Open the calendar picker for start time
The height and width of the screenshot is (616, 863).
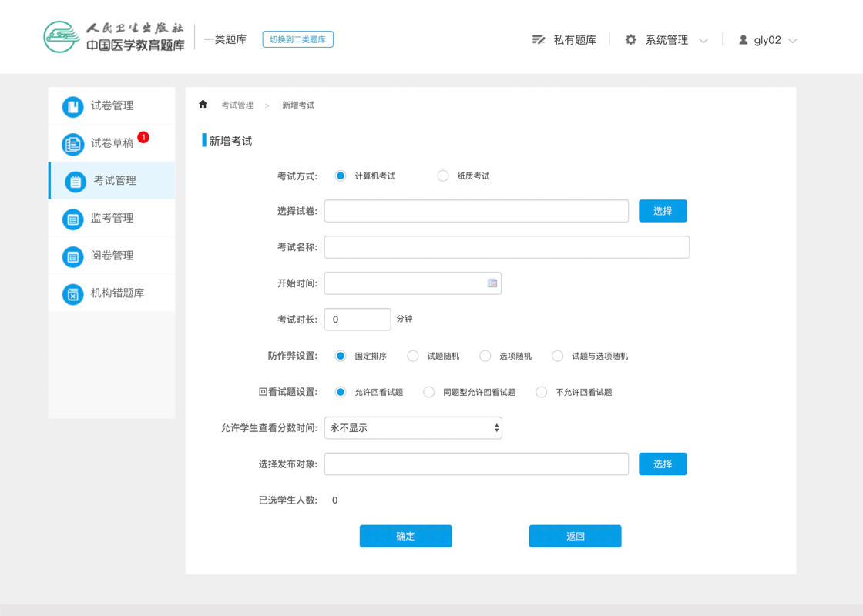[492, 283]
